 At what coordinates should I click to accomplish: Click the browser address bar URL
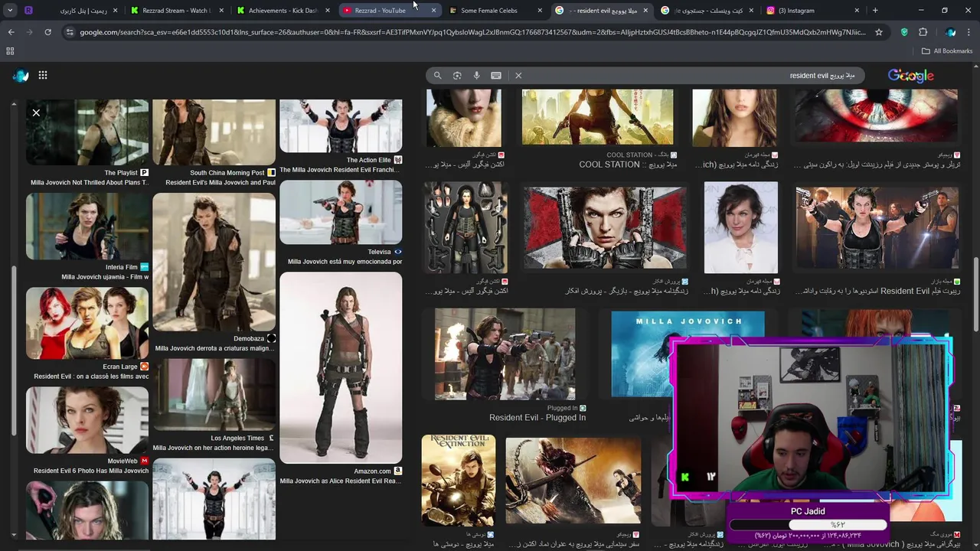(472, 32)
